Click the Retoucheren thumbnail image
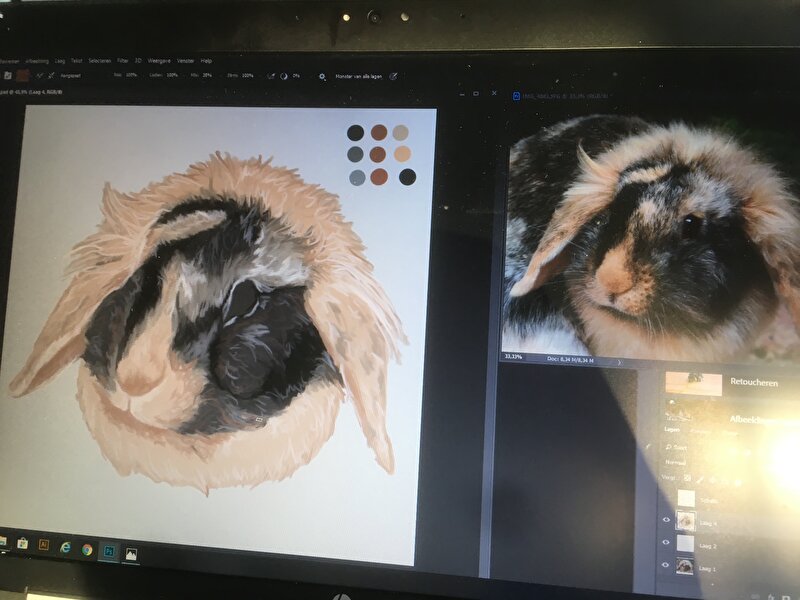 (x=693, y=384)
